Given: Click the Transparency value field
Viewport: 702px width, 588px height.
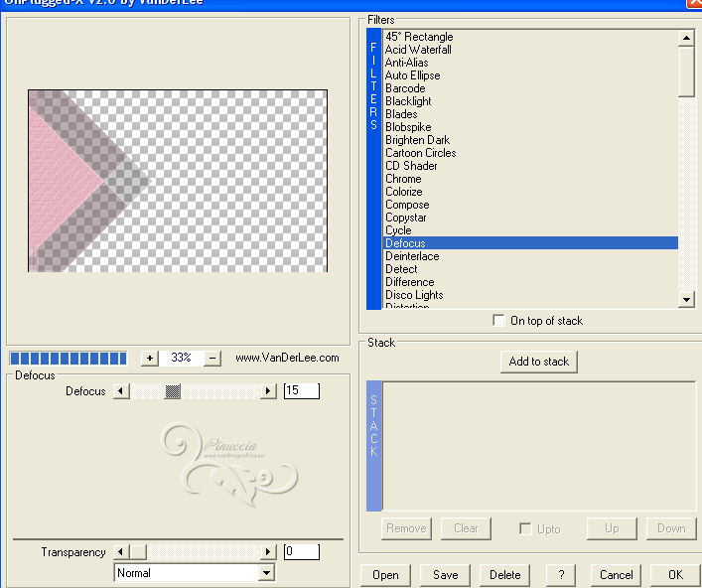Looking at the screenshot, I should [x=301, y=551].
